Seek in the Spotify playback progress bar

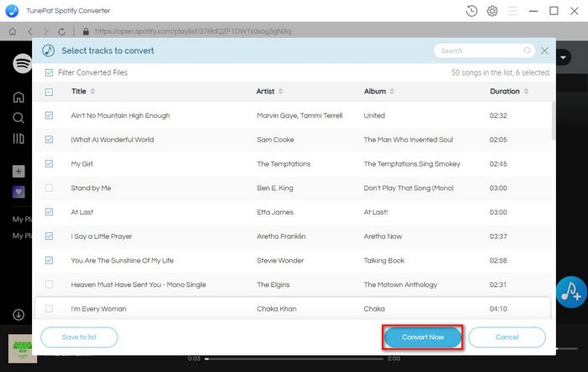[294, 359]
